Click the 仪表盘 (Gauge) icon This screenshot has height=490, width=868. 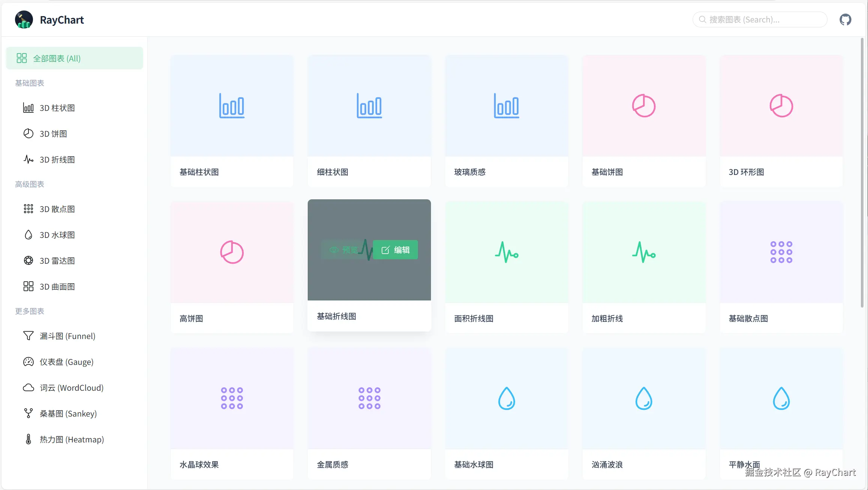pyautogui.click(x=28, y=362)
